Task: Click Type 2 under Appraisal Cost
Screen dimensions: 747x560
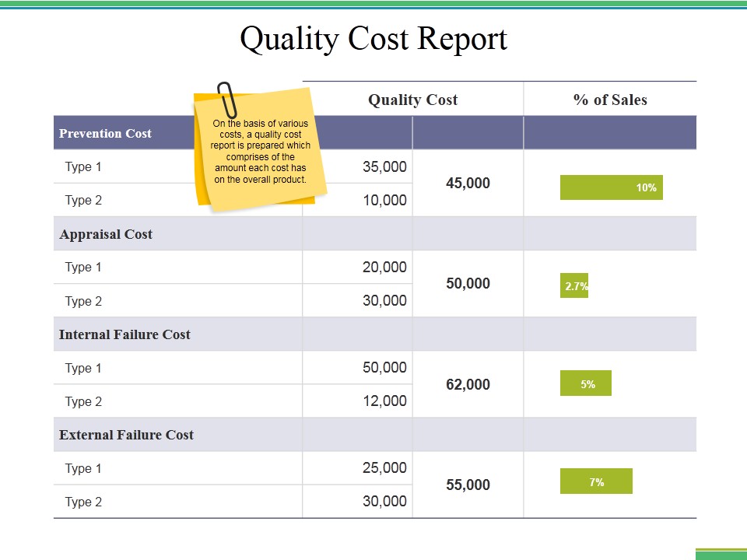Action: coord(83,302)
